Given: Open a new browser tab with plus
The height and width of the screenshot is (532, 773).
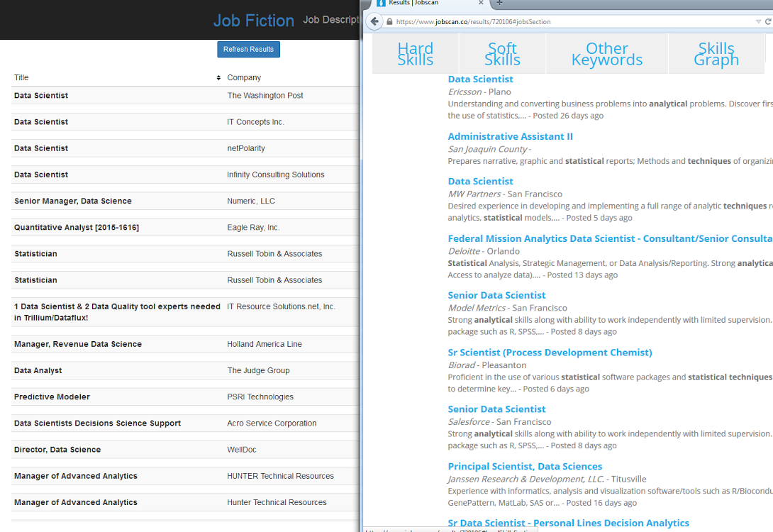Looking at the screenshot, I should coord(499,3).
